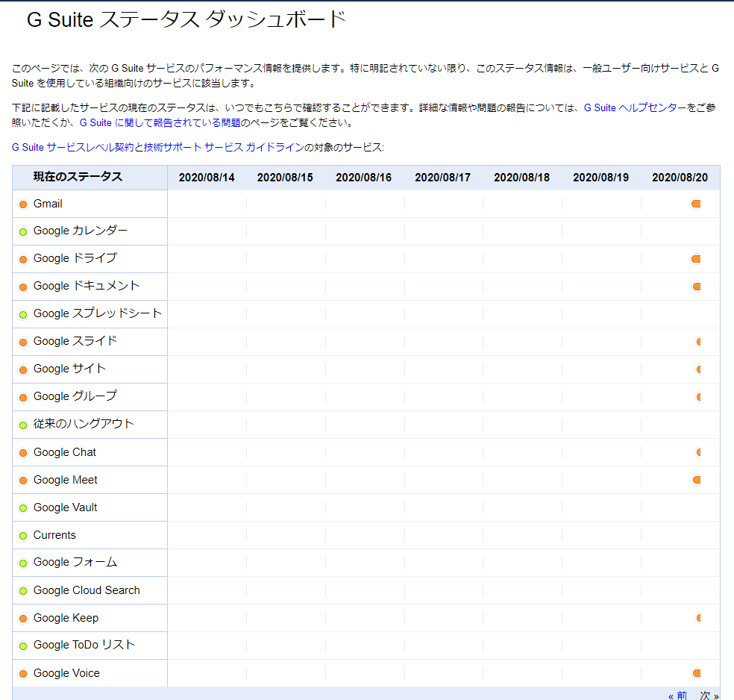Click the Google ドライブ service name
The height and width of the screenshot is (700, 734).
[x=75, y=258]
